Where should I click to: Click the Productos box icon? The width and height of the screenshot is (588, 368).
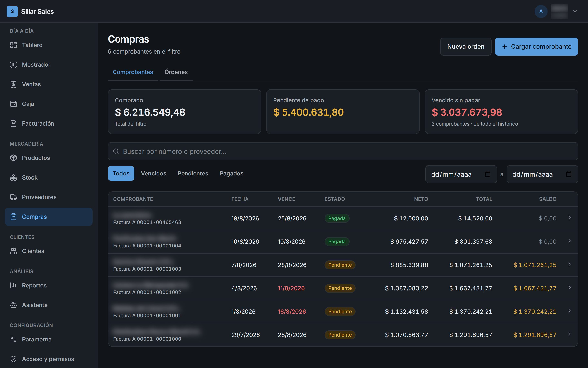(13, 158)
